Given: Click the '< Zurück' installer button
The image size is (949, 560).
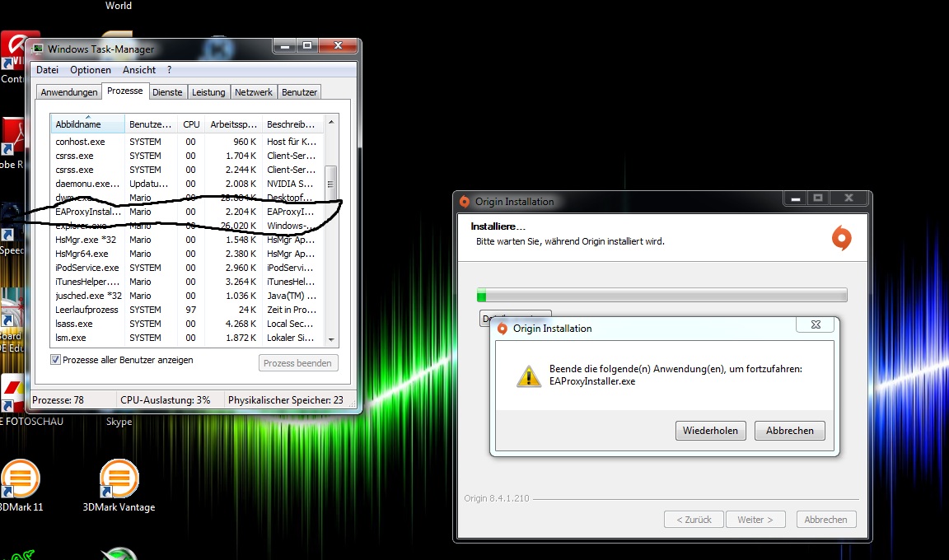Looking at the screenshot, I should click(x=694, y=520).
